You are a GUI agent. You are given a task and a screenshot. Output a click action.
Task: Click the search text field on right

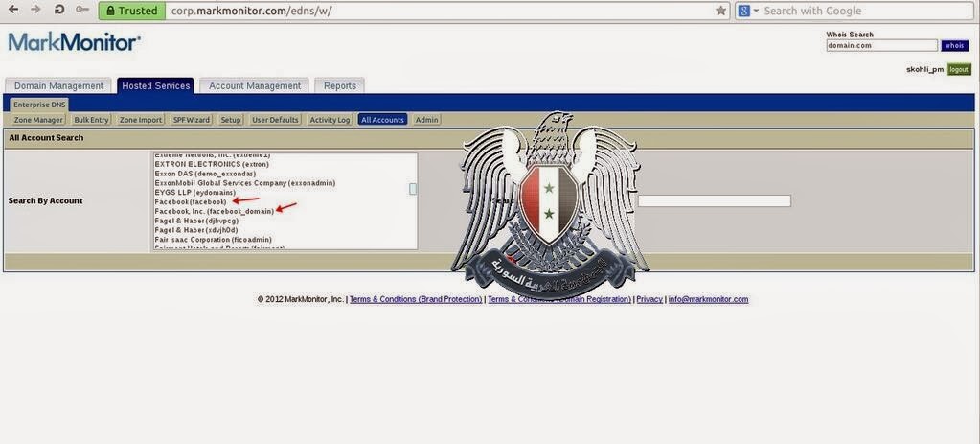pos(715,200)
